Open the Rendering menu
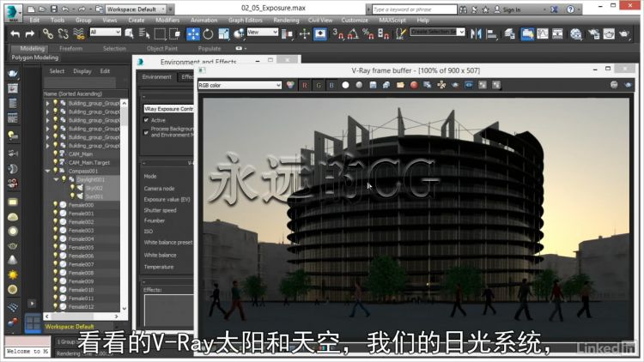 [x=286, y=20]
